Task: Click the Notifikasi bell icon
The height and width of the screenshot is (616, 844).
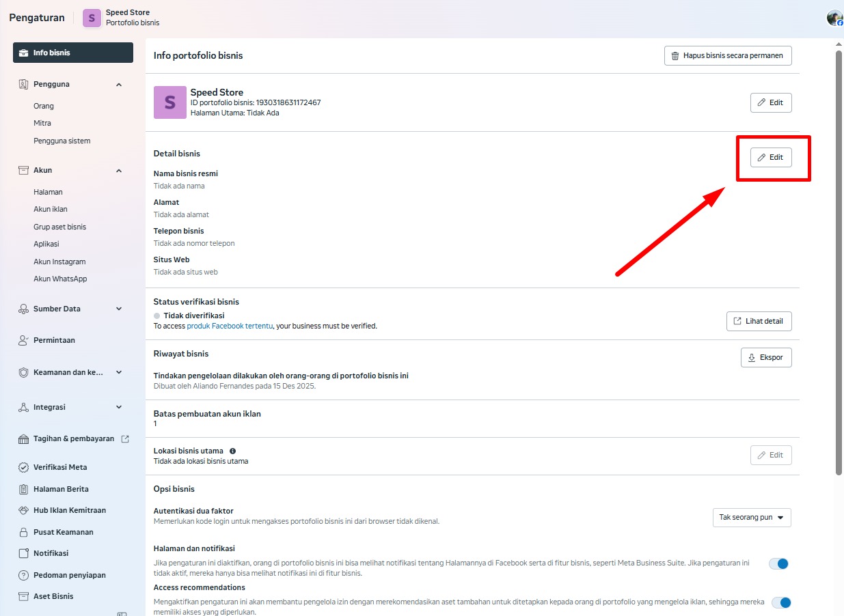Action: pos(23,554)
